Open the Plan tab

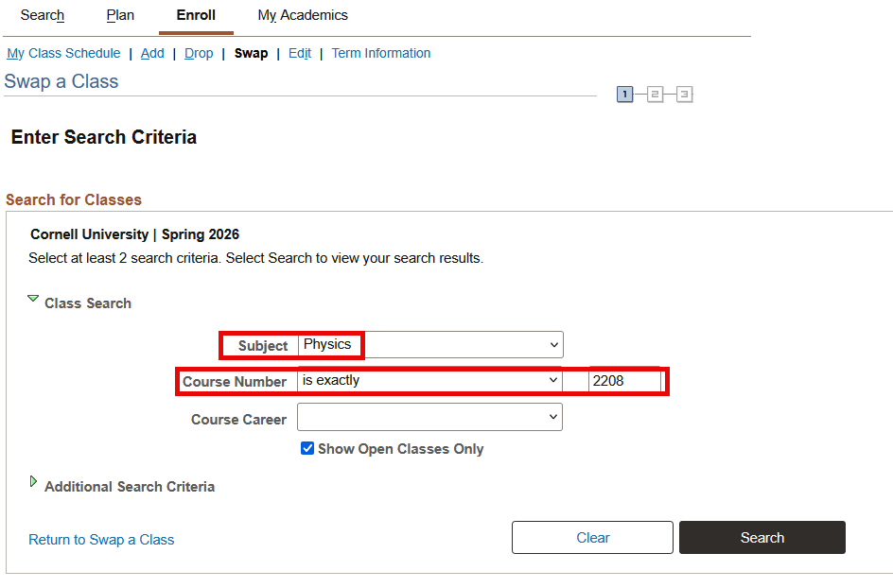[119, 15]
